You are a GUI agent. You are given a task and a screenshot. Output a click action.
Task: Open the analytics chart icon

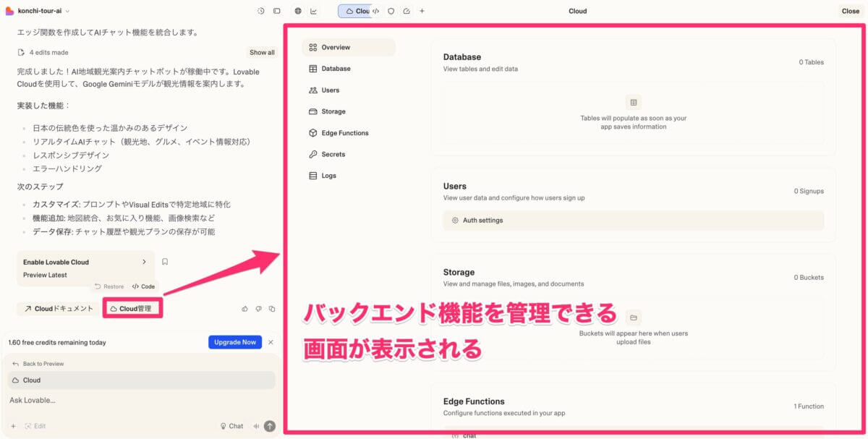click(x=314, y=11)
